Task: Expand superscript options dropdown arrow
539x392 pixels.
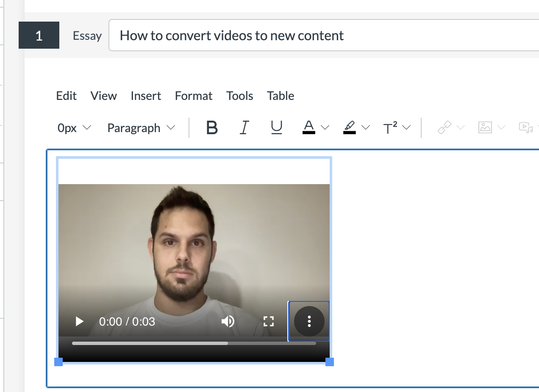Action: [406, 127]
